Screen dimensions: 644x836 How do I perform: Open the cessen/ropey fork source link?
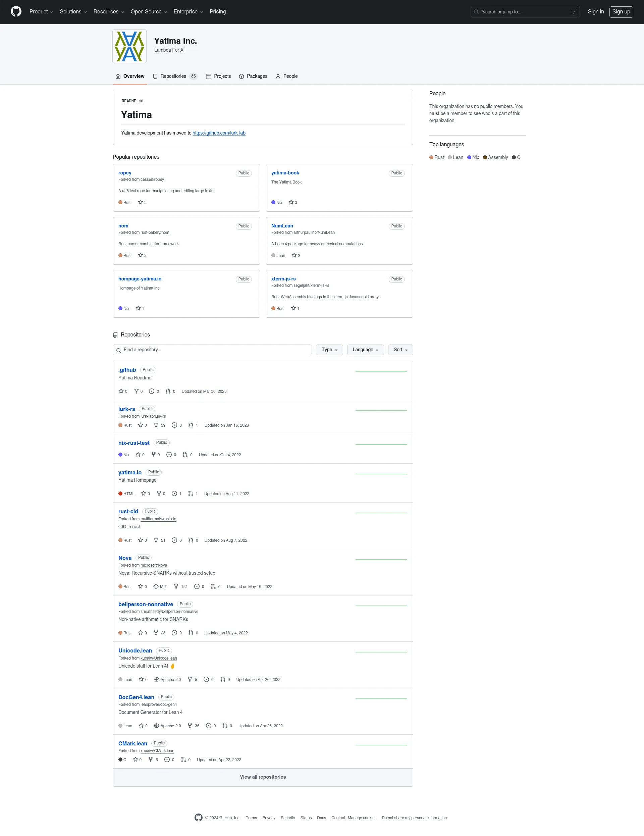point(152,179)
